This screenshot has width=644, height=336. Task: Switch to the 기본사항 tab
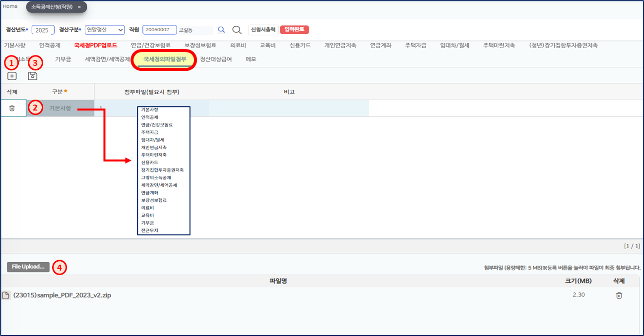click(15, 45)
